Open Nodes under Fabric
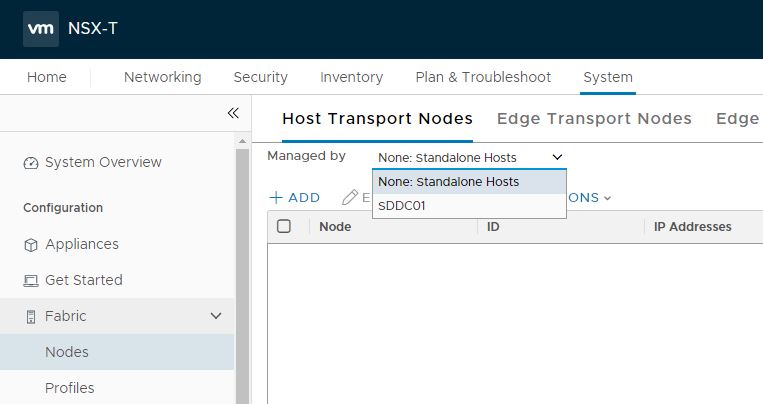The height and width of the screenshot is (404, 763). 67,352
